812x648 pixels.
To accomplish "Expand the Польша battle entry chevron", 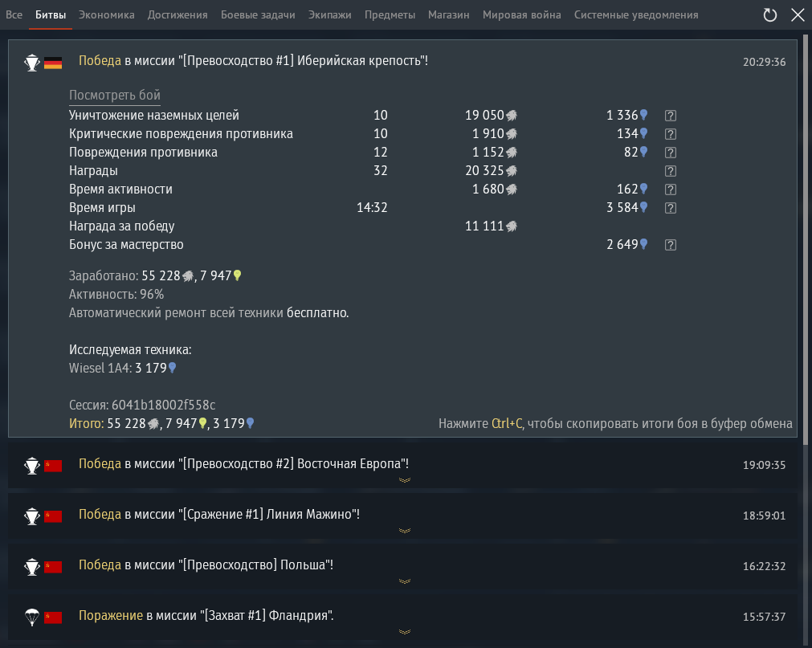I will tap(405, 581).
